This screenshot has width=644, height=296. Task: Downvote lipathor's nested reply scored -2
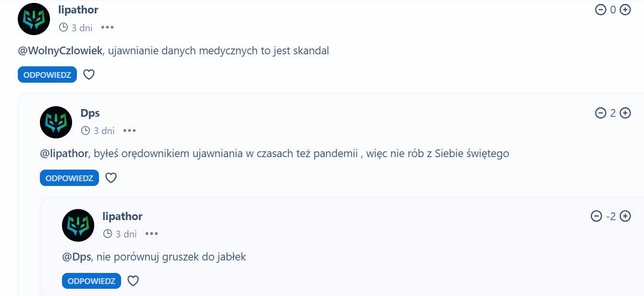click(596, 216)
